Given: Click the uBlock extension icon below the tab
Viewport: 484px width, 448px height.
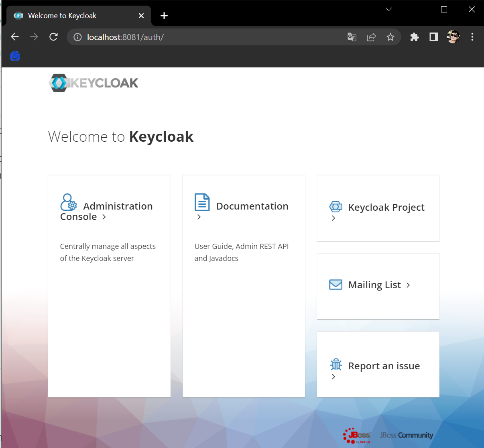Looking at the screenshot, I should click(x=15, y=56).
